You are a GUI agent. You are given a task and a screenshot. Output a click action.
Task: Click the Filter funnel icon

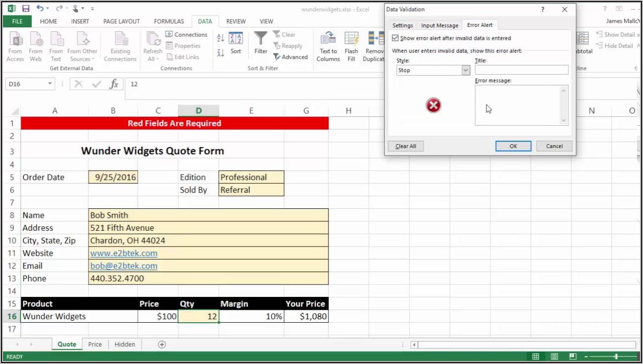[x=261, y=39]
